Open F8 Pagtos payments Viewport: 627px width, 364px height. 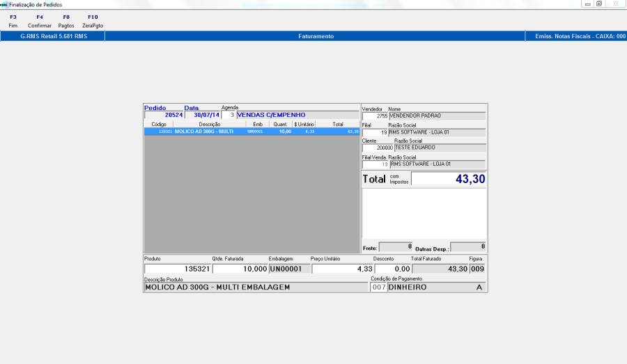pyautogui.click(x=66, y=21)
